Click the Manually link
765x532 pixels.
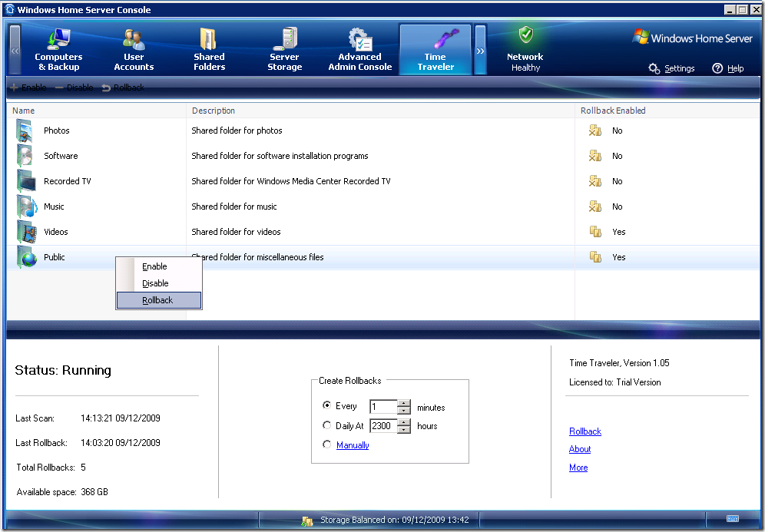353,445
